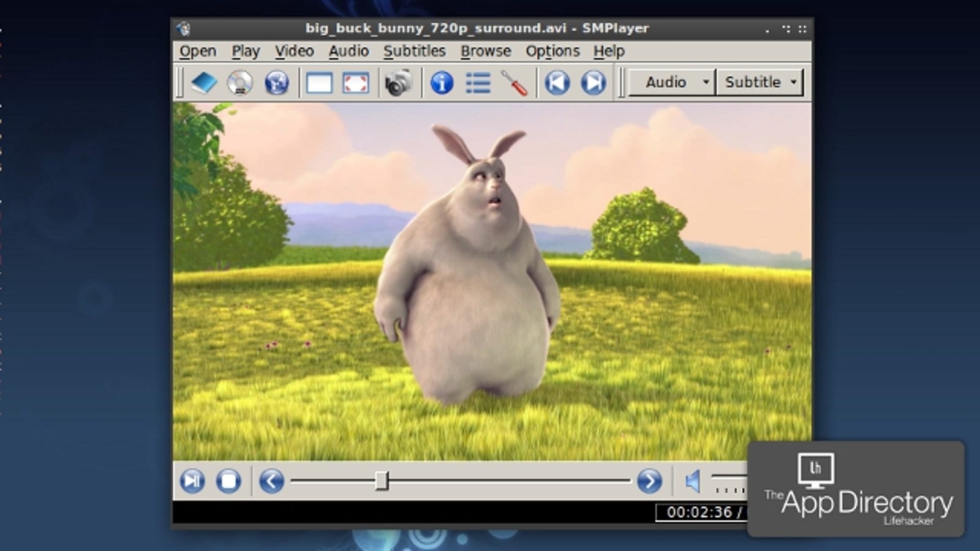980x551 pixels.
Task: Open the SMPlayer window menu icon in the title bar
Action: pos(184,28)
